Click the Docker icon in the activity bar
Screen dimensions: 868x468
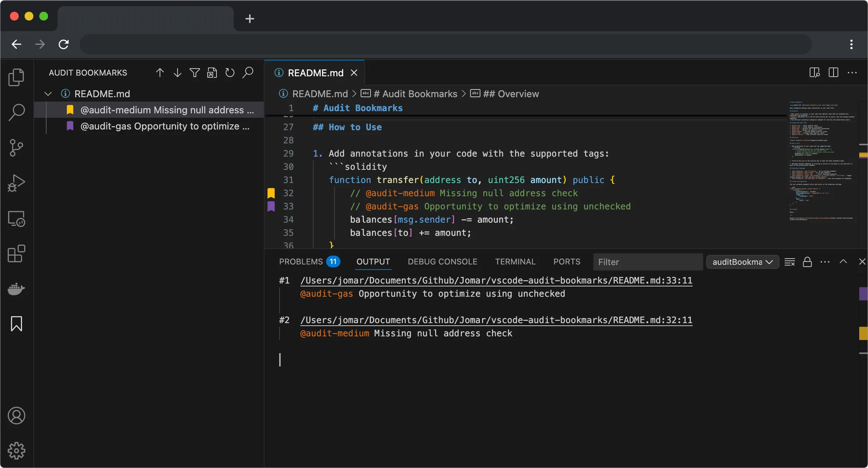click(16, 289)
